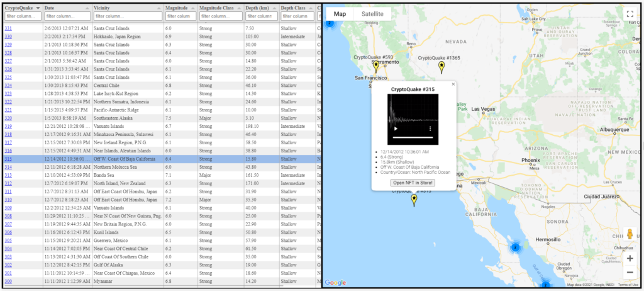Play the CryptoQuake #315 audio clip
The image size is (644, 291).
396,128
